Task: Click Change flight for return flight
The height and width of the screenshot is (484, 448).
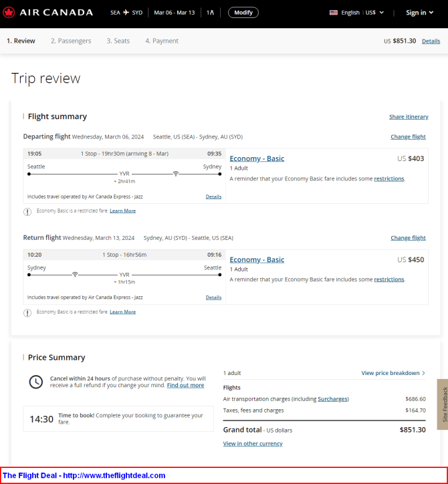Action: (408, 238)
